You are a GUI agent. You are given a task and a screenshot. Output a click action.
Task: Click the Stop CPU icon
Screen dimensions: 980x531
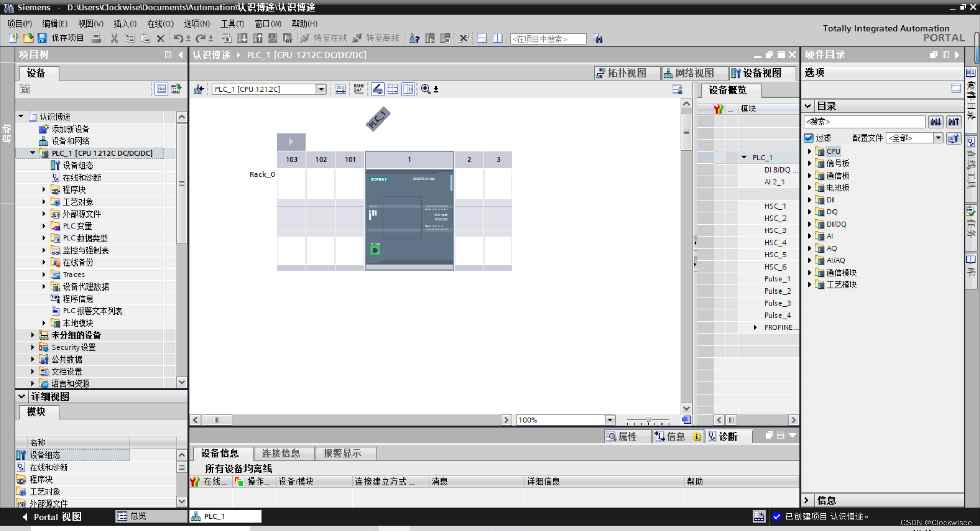(446, 38)
